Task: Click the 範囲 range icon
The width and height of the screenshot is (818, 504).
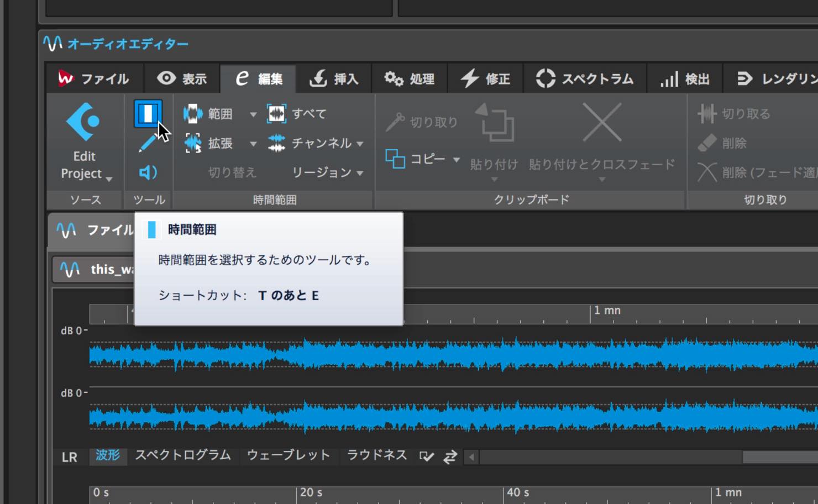Action: click(193, 114)
